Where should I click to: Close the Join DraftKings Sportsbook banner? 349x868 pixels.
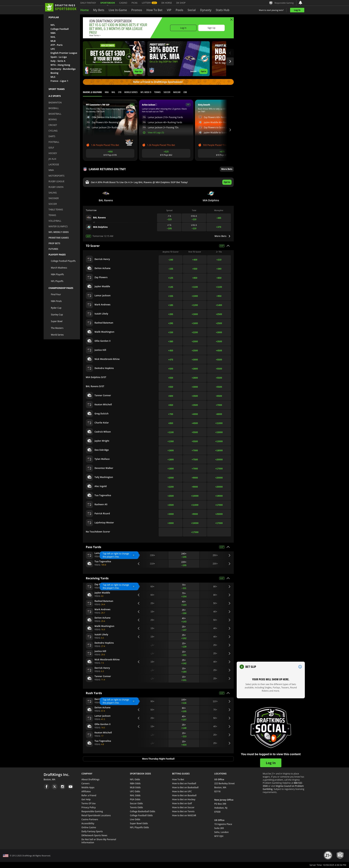231,20
